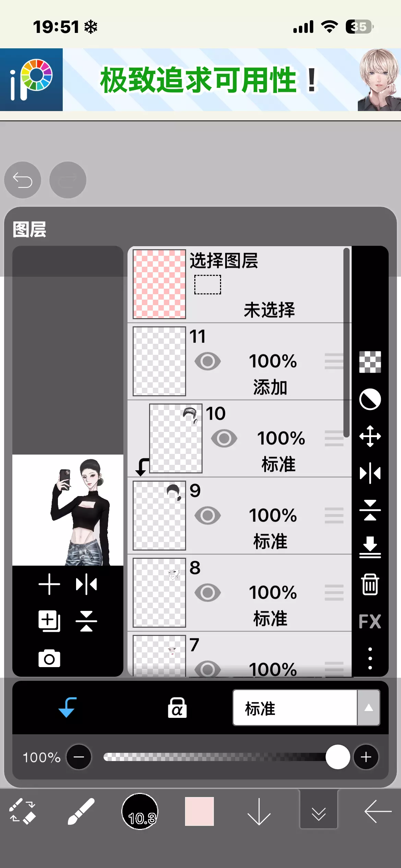401x868 pixels.
Task: Delete layer using the trash icon
Action: pyautogui.click(x=370, y=584)
